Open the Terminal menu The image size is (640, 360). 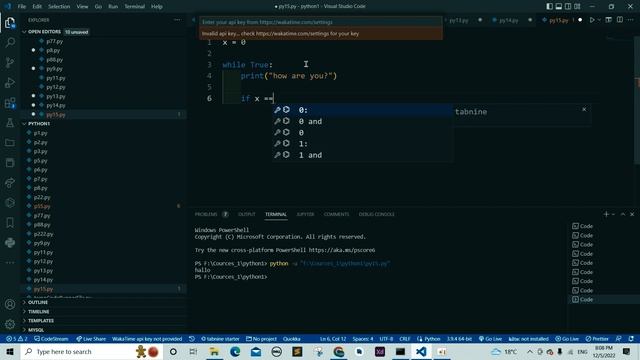click(134, 7)
